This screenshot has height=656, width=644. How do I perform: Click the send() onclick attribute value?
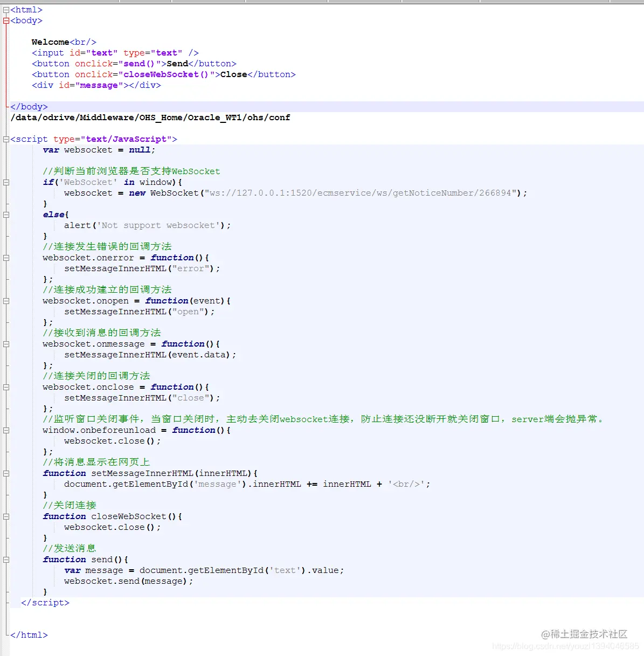(140, 64)
